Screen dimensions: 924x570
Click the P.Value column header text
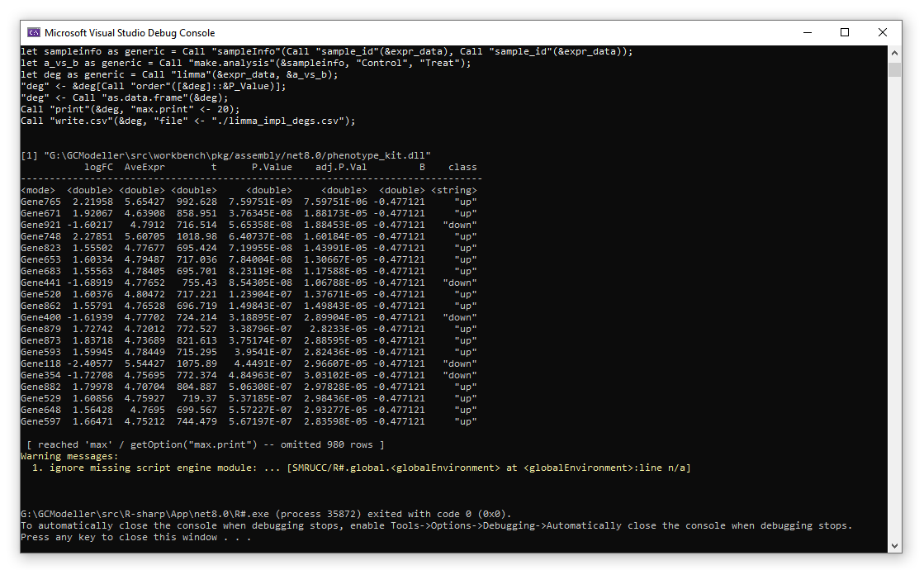coord(272,167)
